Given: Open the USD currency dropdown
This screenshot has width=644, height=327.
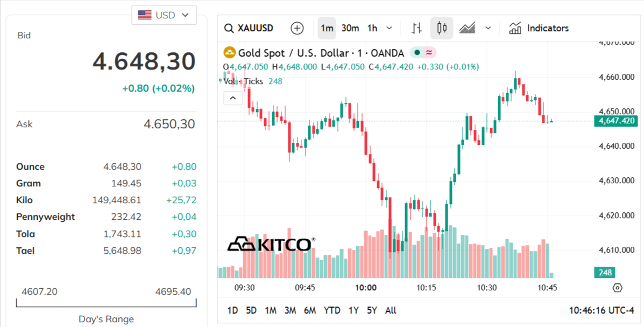Looking at the screenshot, I should (164, 15).
